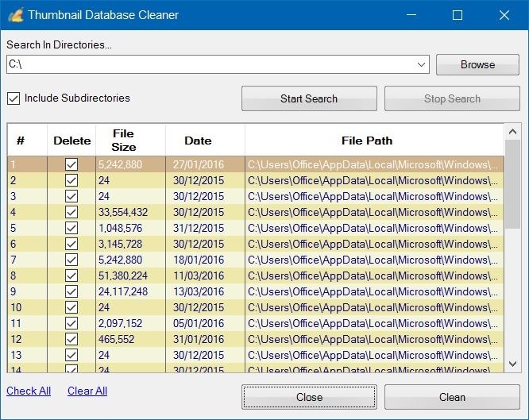Image resolution: width=529 pixels, height=420 pixels.
Task: Close the window with the title bar X
Action: click(504, 15)
